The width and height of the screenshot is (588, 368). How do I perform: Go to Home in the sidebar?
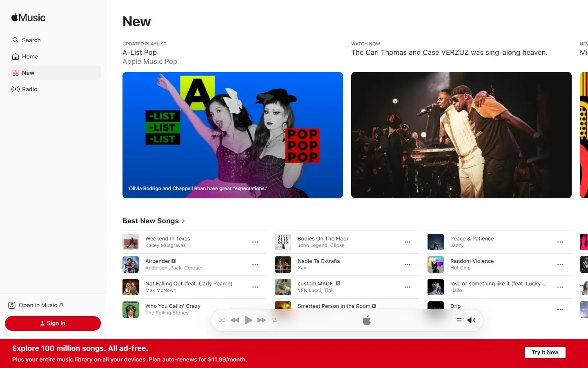54,56
